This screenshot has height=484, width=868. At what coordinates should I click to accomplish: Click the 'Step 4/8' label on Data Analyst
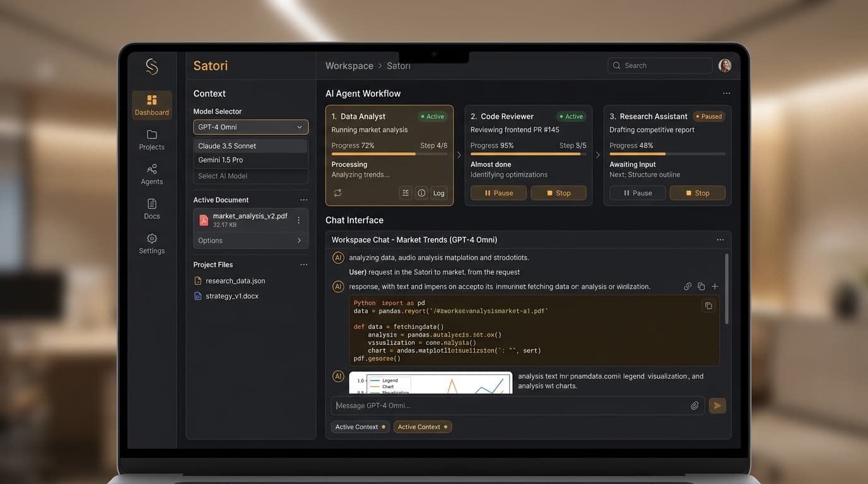tap(434, 146)
